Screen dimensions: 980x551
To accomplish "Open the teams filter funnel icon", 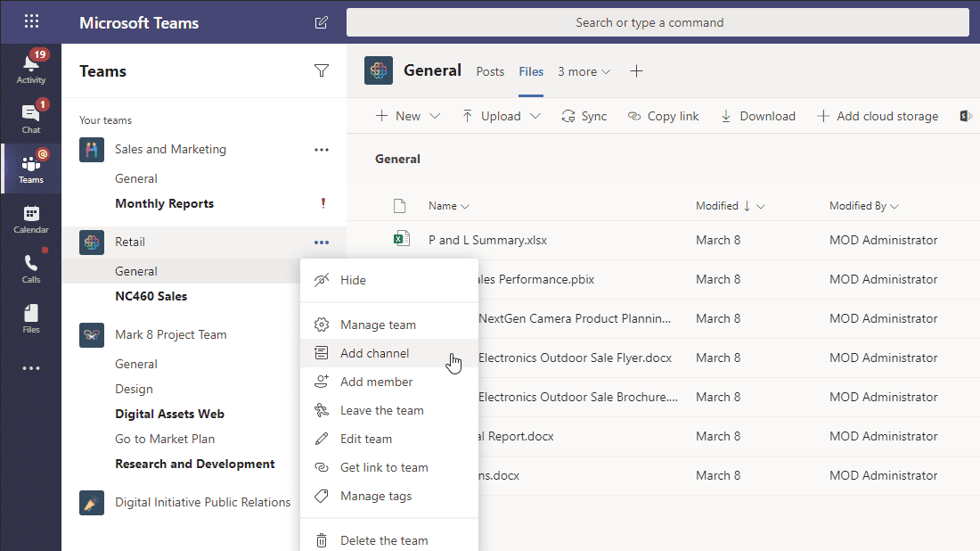I will [x=322, y=71].
